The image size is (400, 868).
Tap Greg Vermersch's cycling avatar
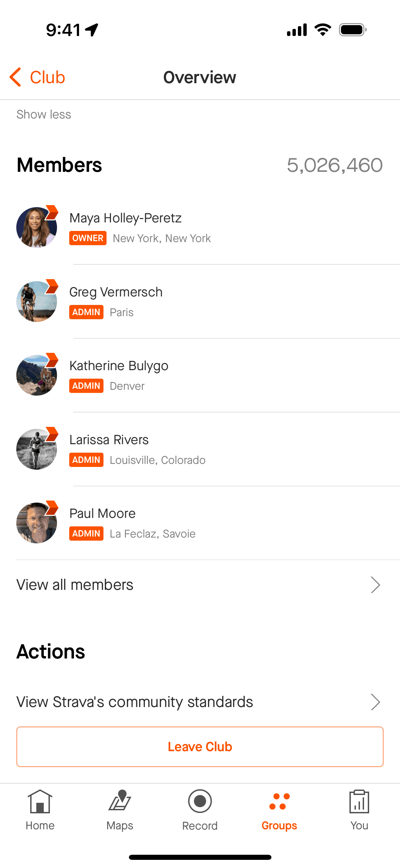[37, 302]
